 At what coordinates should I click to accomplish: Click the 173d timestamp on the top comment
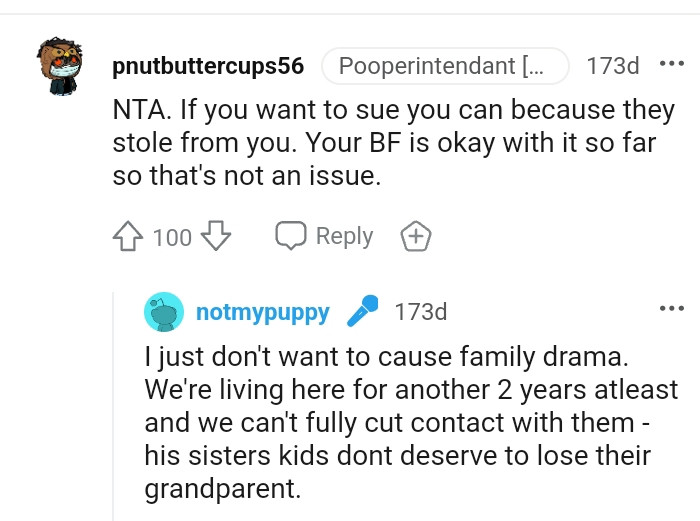click(x=612, y=67)
